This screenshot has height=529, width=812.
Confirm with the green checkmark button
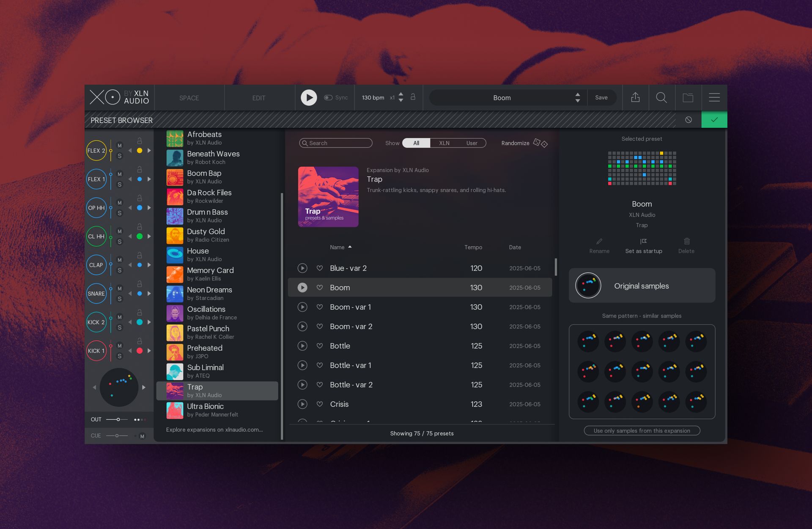[714, 120]
